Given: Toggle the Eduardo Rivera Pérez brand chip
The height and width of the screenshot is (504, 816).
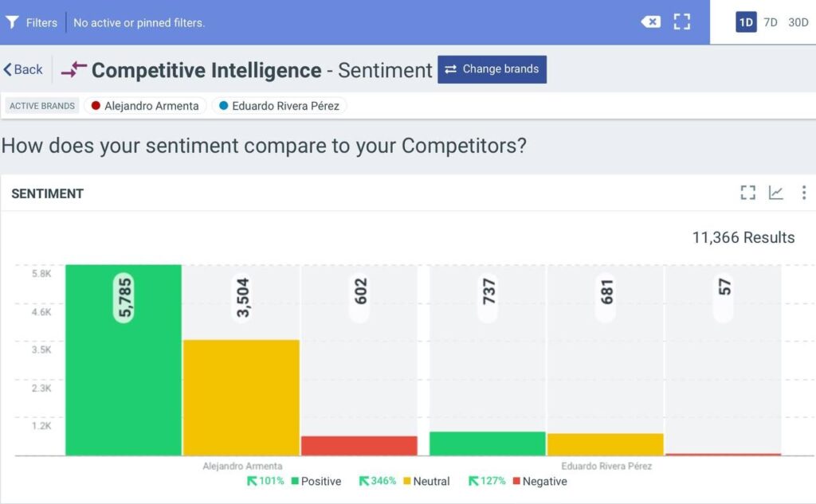Looking at the screenshot, I should click(x=278, y=106).
